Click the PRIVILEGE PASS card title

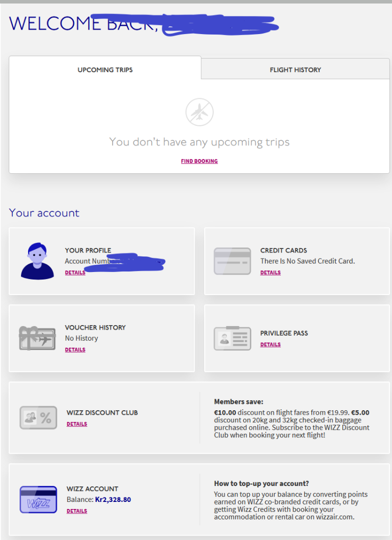coord(284,333)
